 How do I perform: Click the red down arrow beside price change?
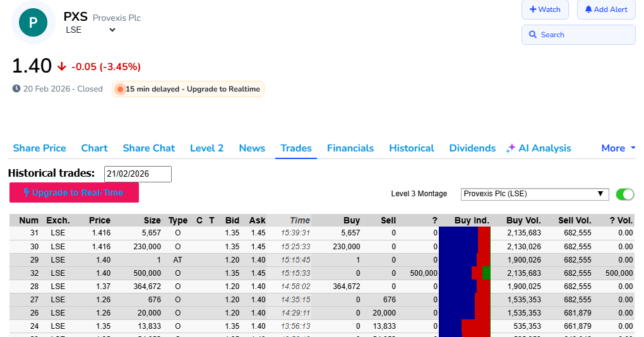62,66
